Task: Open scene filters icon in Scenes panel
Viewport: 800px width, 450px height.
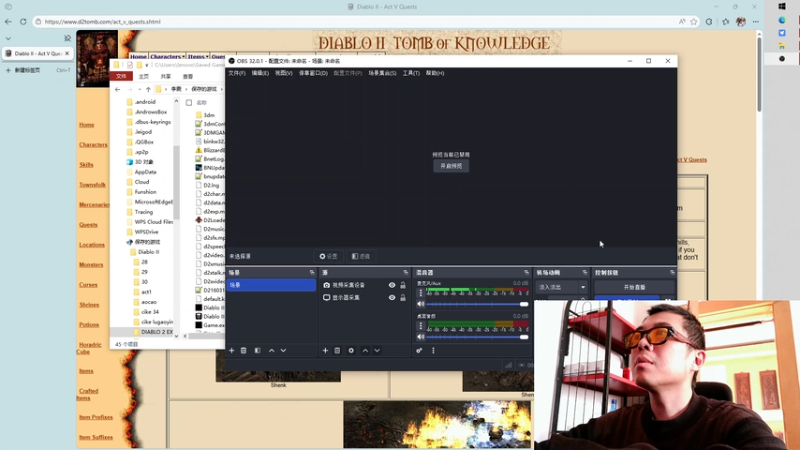Action: (x=258, y=351)
